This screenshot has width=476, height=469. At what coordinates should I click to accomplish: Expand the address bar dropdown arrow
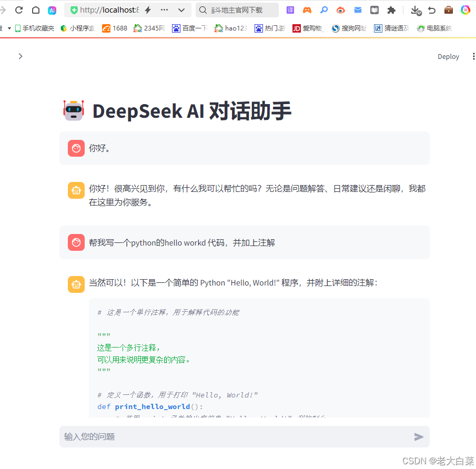pyautogui.click(x=181, y=10)
